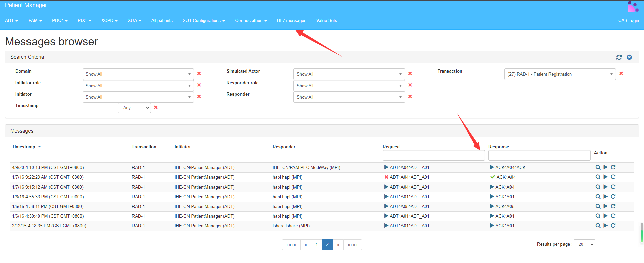View details of the 4/9/20 4:10:13 PM message
This screenshot has width=644, height=263.
click(x=598, y=167)
